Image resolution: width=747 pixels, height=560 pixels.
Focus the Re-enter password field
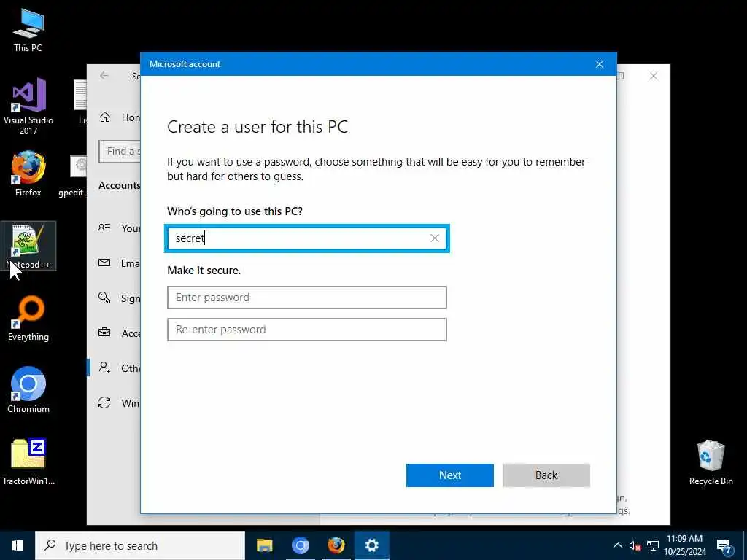click(x=307, y=330)
